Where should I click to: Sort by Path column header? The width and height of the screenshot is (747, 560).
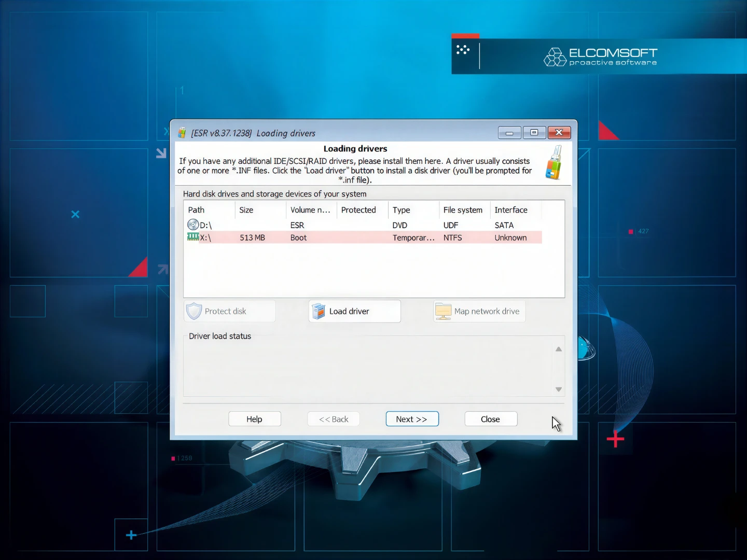coord(210,210)
